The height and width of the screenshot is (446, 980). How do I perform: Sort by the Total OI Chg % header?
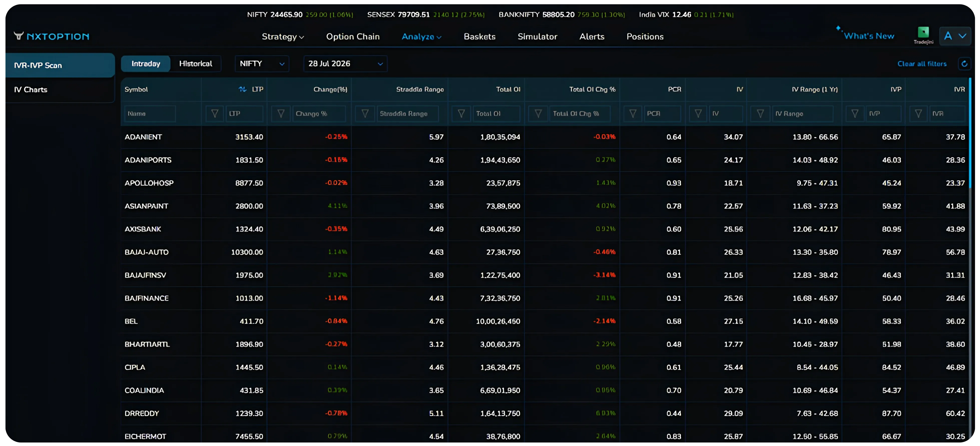592,89
